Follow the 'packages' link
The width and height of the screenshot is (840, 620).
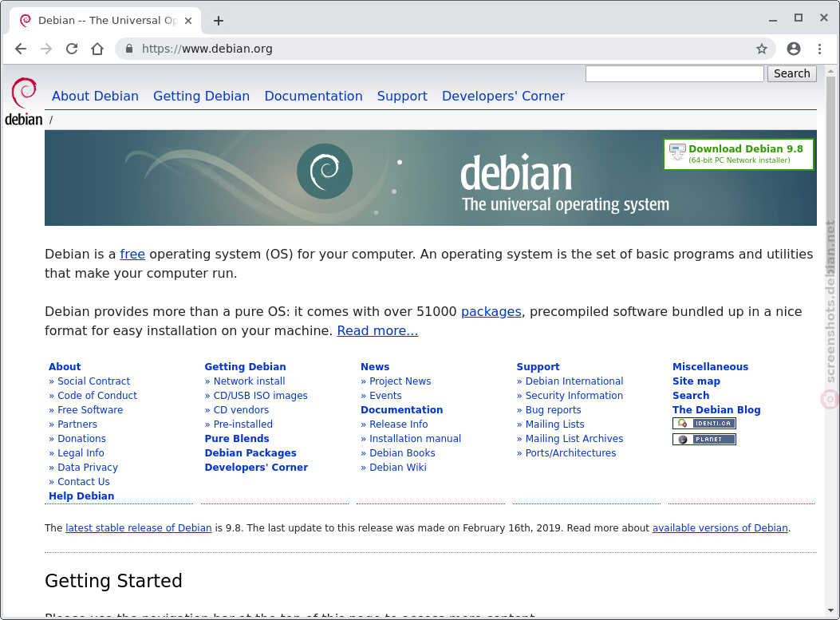(x=491, y=312)
